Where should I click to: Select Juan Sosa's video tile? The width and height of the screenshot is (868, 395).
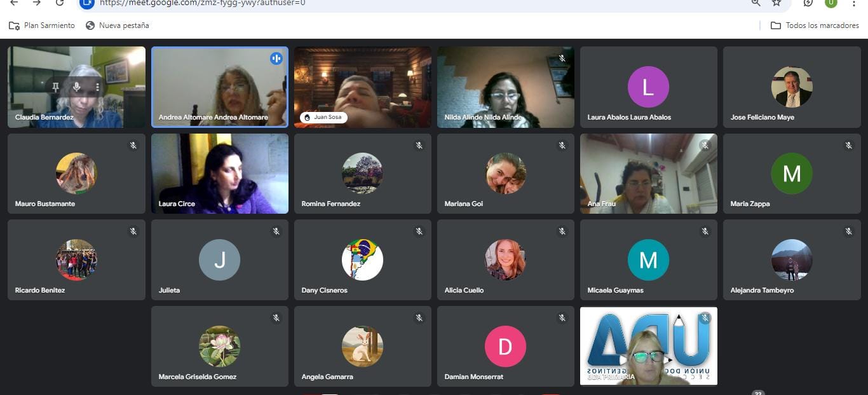pos(362,87)
